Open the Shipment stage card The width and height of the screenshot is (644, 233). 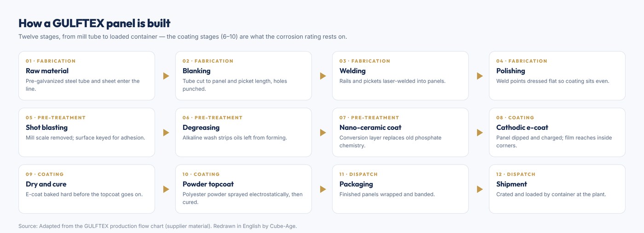pyautogui.click(x=557, y=189)
